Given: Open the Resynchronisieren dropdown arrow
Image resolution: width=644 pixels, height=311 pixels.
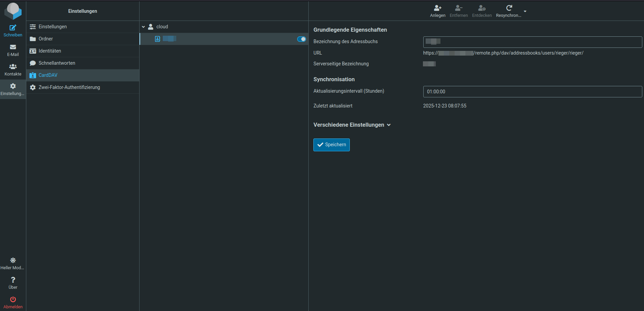Looking at the screenshot, I should [525, 11].
